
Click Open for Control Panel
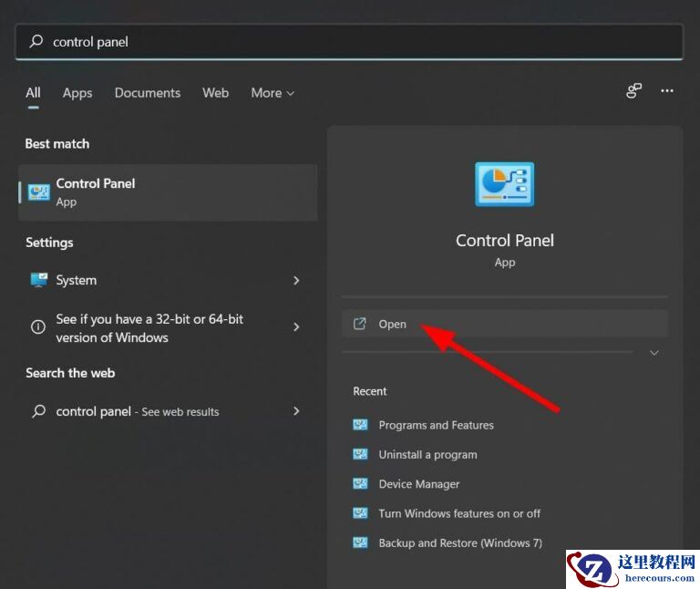coord(504,324)
